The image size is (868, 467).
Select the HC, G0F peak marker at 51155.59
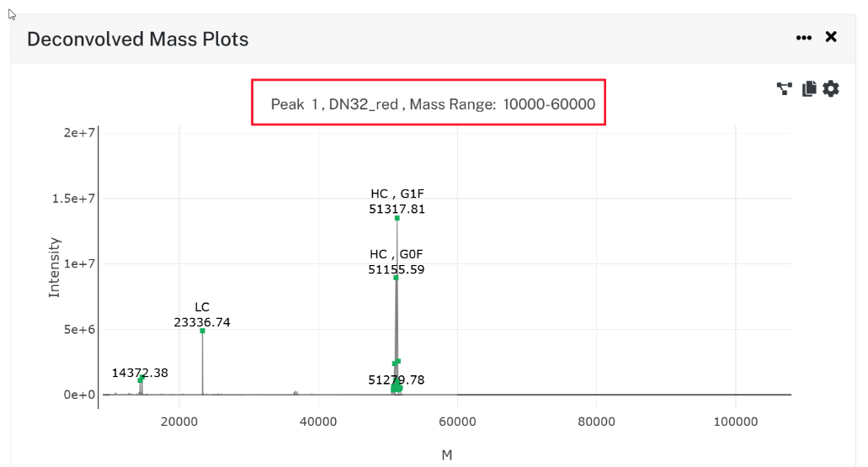click(396, 278)
